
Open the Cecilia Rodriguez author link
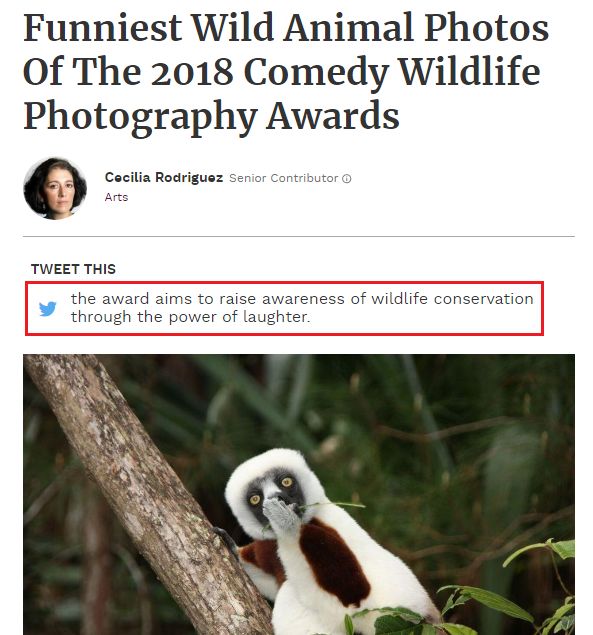click(x=164, y=177)
